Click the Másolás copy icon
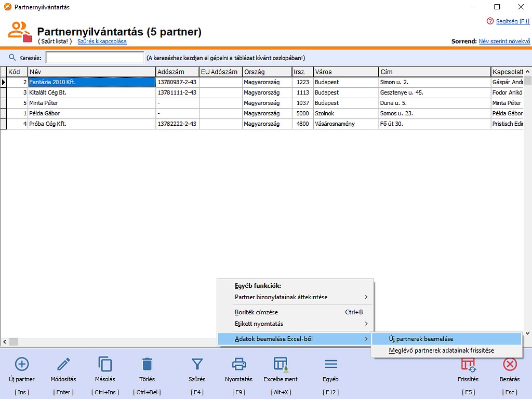Viewport: 532px width, 399px height. click(x=105, y=364)
